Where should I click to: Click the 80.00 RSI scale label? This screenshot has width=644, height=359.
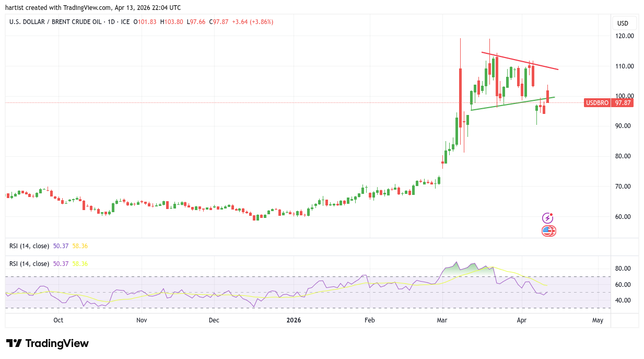(x=624, y=269)
